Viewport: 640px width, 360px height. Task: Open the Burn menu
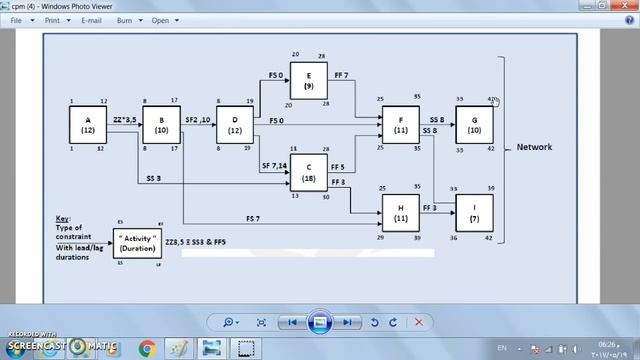tap(124, 20)
